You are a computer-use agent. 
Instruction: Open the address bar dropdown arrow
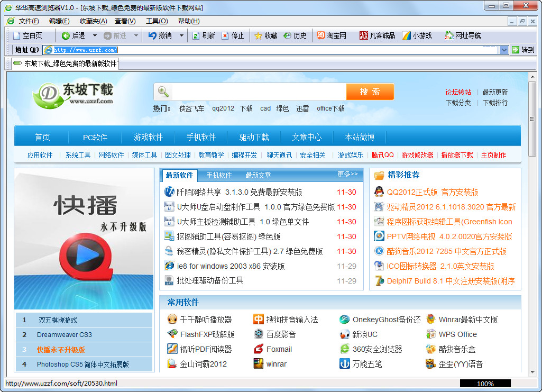pyautogui.click(x=503, y=50)
